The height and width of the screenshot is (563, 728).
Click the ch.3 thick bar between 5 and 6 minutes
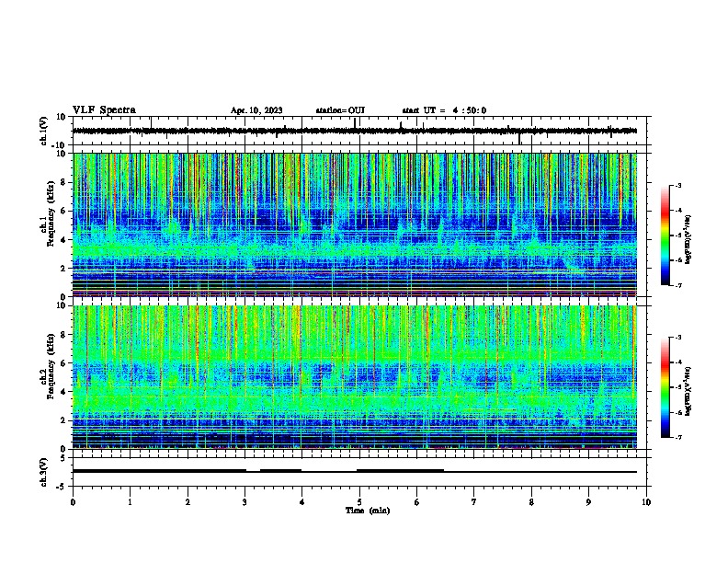400,471
